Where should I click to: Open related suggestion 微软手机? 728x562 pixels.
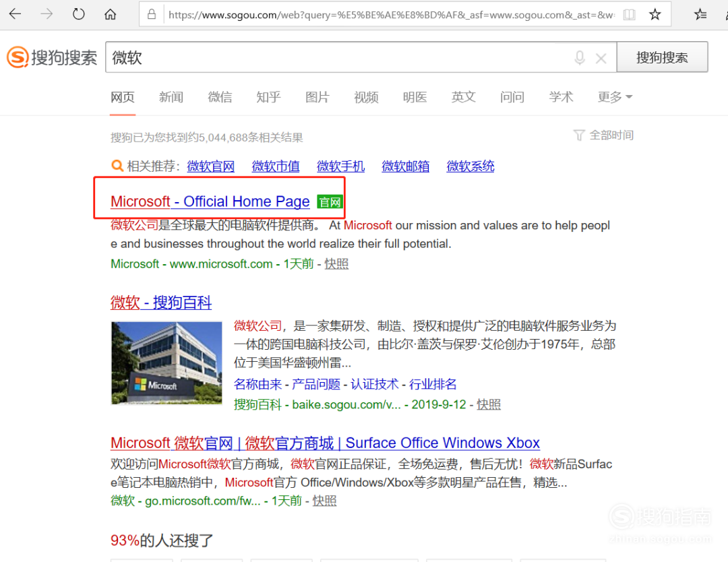click(341, 166)
